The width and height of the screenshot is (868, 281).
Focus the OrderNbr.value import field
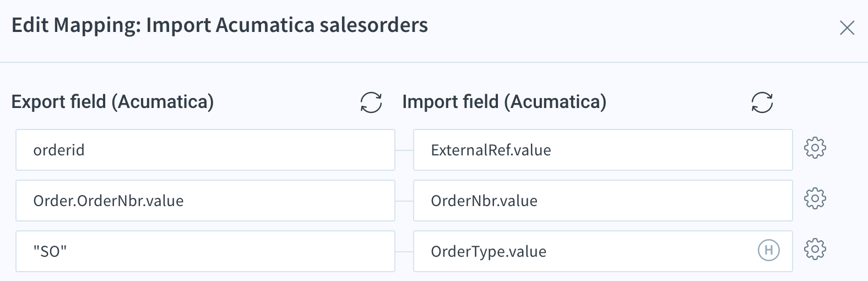click(603, 201)
